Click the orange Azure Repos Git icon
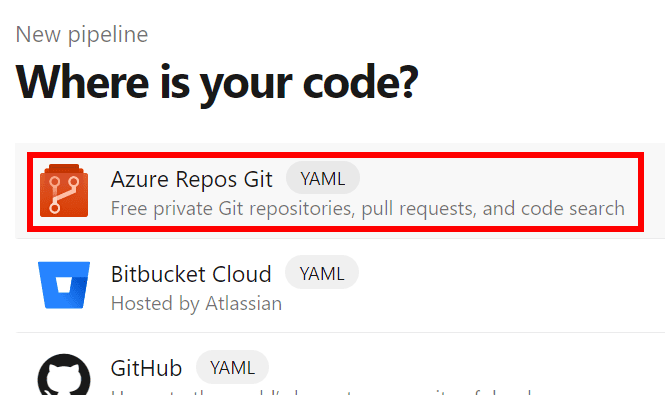This screenshot has width=665, height=395. tap(64, 190)
